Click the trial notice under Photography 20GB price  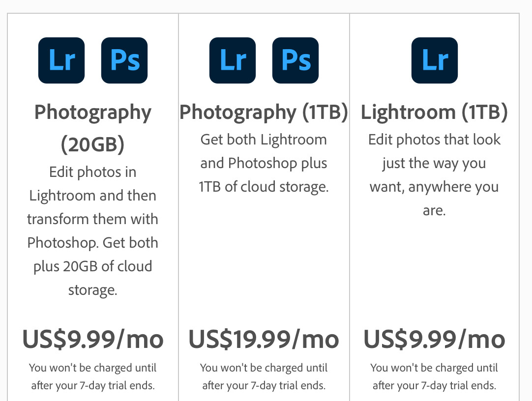92,376
